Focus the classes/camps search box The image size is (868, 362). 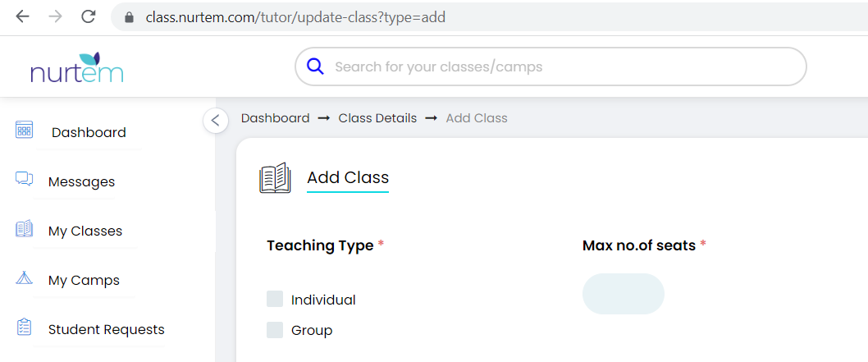[x=558, y=66]
